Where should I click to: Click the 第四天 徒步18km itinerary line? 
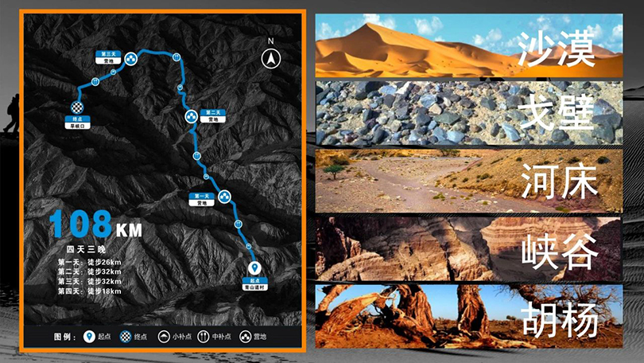(x=90, y=291)
